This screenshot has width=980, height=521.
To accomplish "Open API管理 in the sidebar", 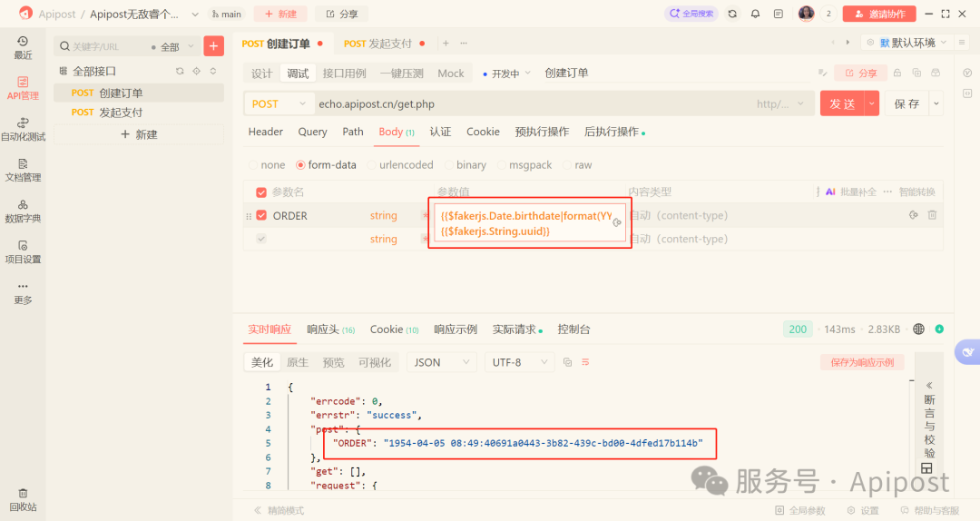I will pos(23,88).
